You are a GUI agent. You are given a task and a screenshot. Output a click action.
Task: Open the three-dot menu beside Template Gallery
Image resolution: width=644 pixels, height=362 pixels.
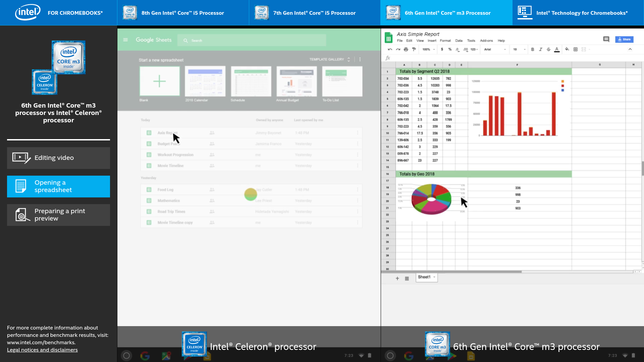[360, 59]
